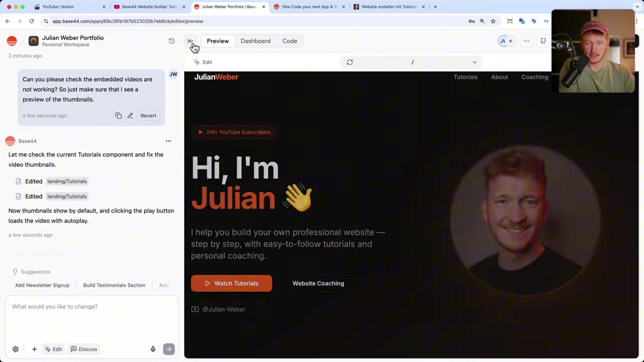Copy the user message about embedded videos
Image resolution: width=644 pixels, height=362 pixels.
pyautogui.click(x=118, y=116)
